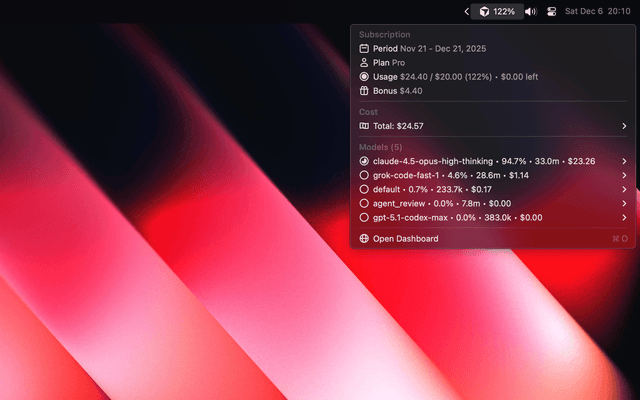This screenshot has height=400, width=640.
Task: Open Control Center from menu bar
Action: [x=551, y=12]
